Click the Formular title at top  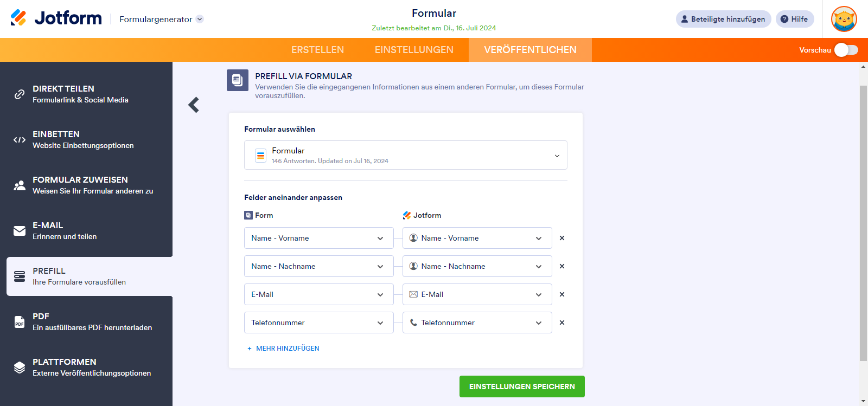pyautogui.click(x=434, y=13)
